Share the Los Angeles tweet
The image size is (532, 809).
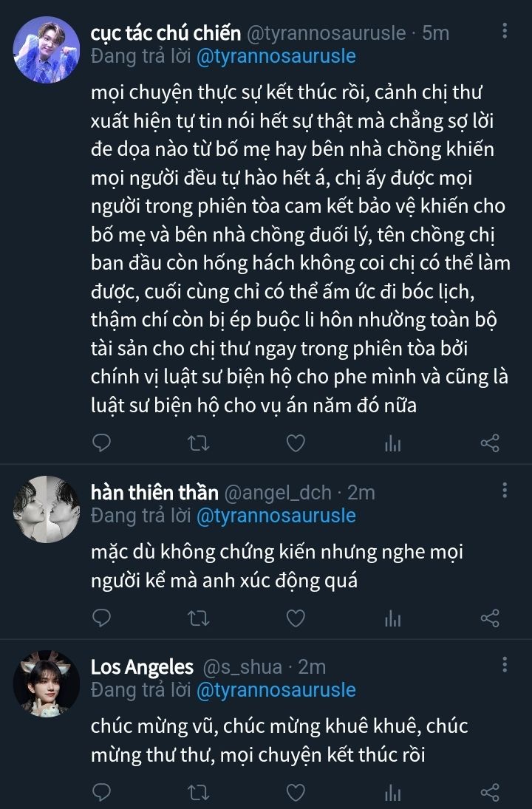[x=490, y=793]
